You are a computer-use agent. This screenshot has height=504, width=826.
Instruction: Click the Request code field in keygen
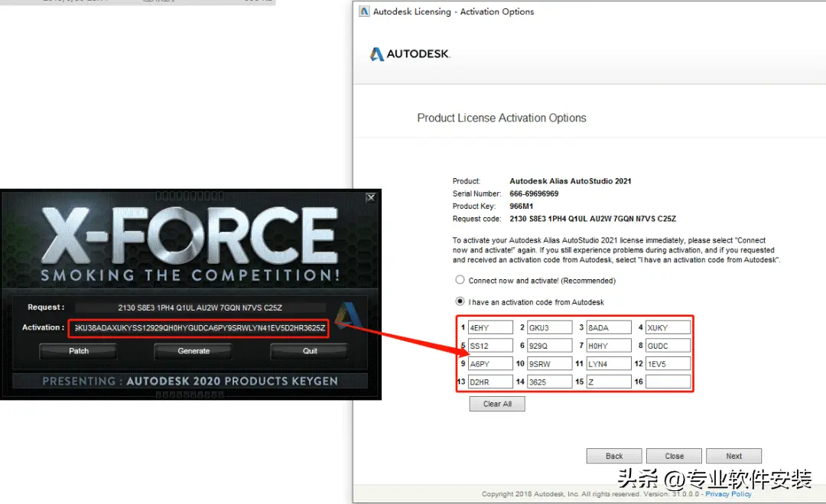tap(200, 307)
